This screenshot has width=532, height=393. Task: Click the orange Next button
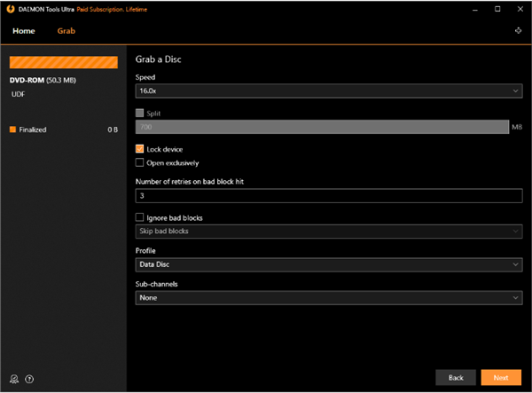click(x=501, y=377)
